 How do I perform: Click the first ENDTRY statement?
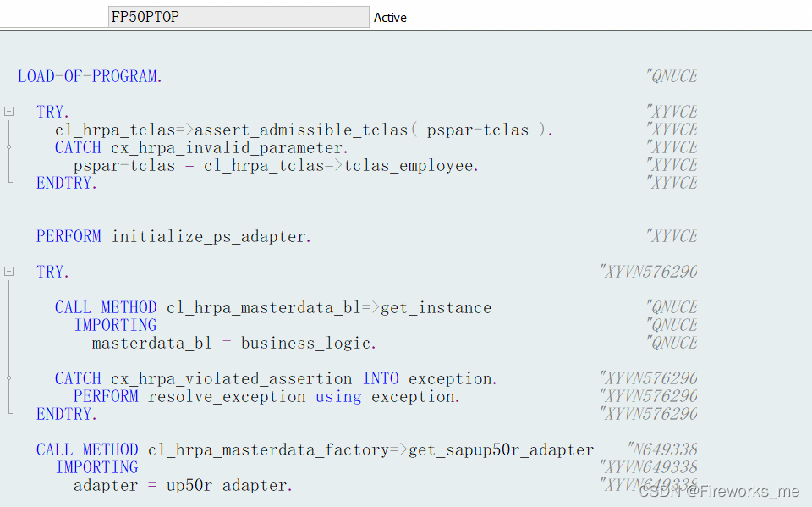(64, 182)
